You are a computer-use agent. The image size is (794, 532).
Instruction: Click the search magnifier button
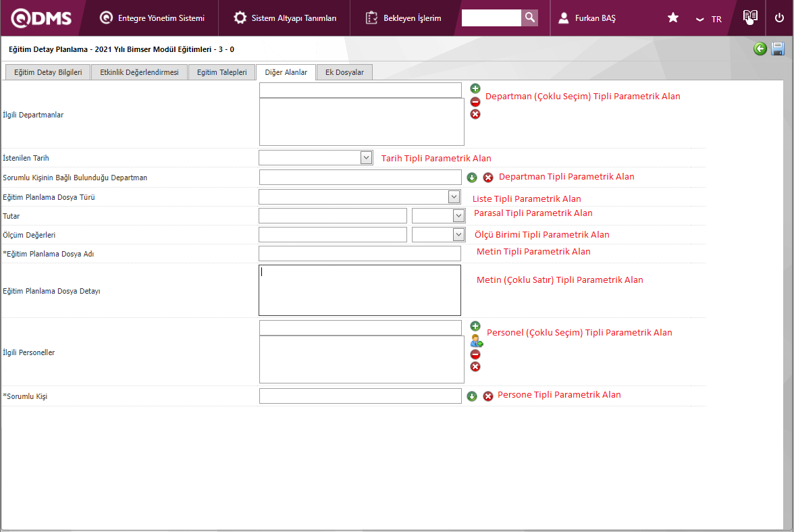(x=530, y=18)
